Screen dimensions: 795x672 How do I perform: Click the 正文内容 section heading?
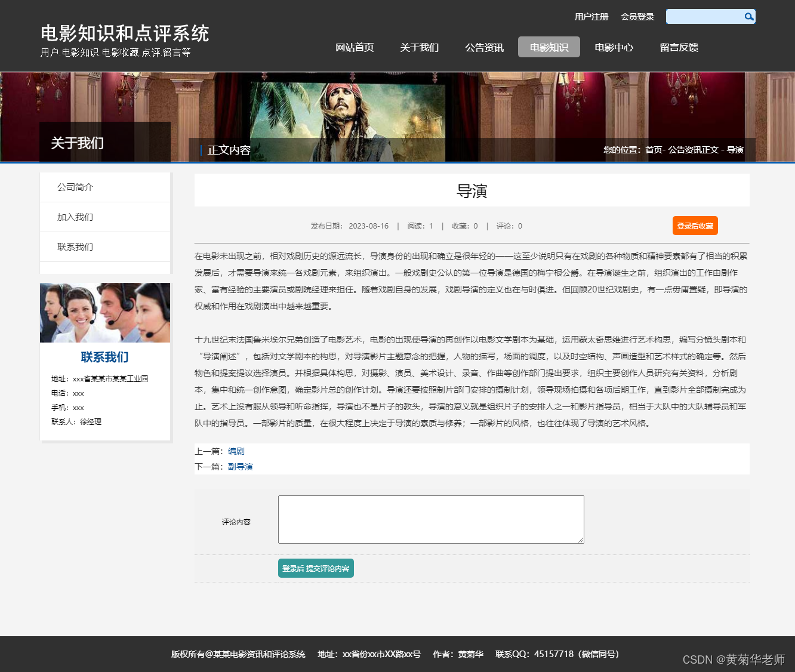point(229,150)
